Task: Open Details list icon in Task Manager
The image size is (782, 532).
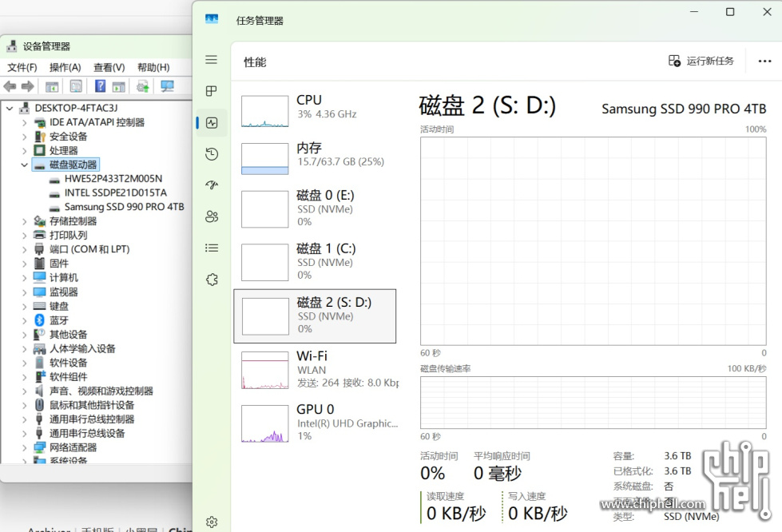Action: [x=212, y=248]
